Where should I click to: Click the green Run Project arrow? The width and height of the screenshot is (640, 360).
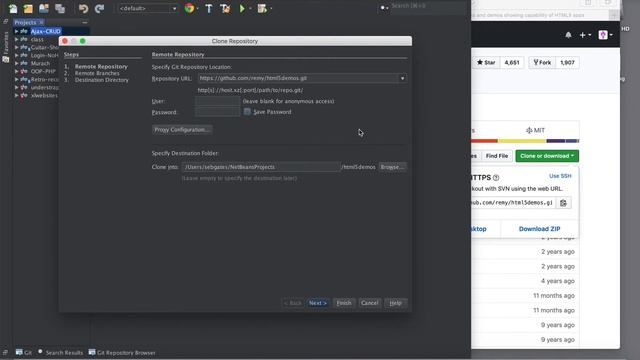click(x=242, y=8)
